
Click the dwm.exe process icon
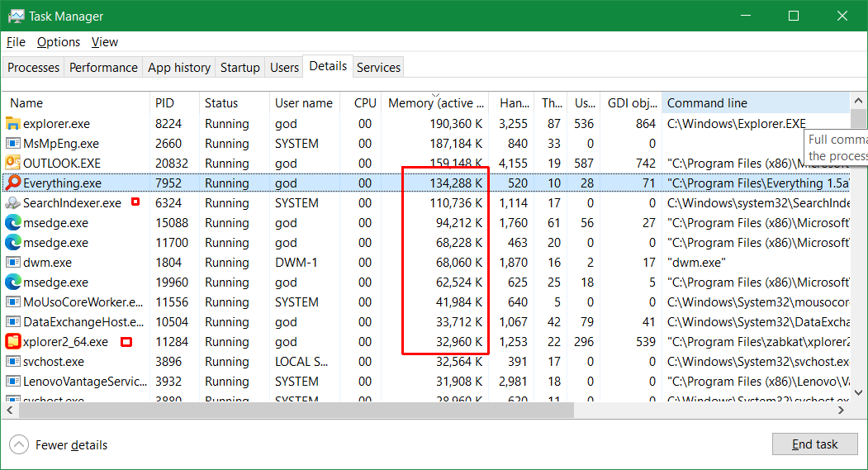click(x=12, y=263)
